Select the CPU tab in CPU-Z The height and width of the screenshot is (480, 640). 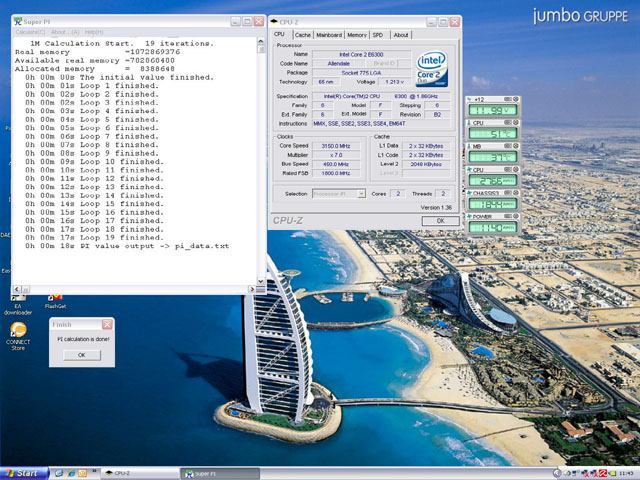[x=280, y=34]
